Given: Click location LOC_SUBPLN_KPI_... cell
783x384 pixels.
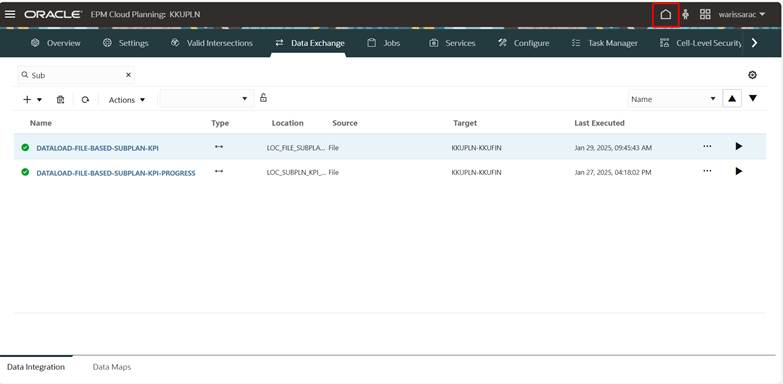Looking at the screenshot, I should pyautogui.click(x=296, y=173).
